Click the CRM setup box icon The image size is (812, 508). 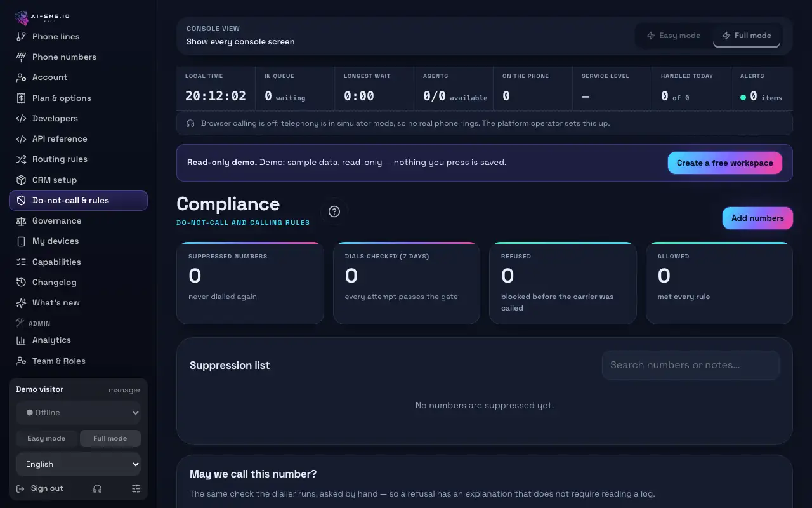tap(21, 180)
